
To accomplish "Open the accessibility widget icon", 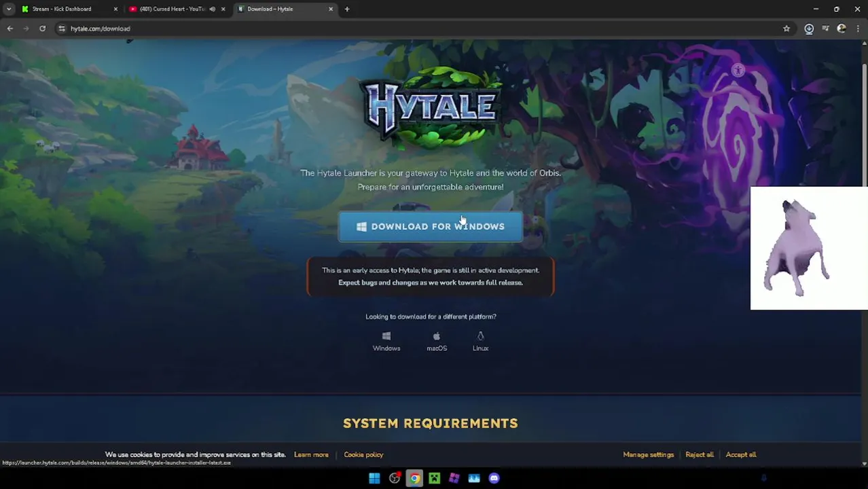I will 738,70.
